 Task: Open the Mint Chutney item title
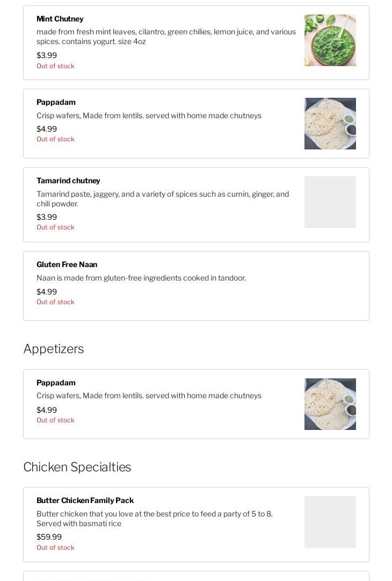(60, 19)
